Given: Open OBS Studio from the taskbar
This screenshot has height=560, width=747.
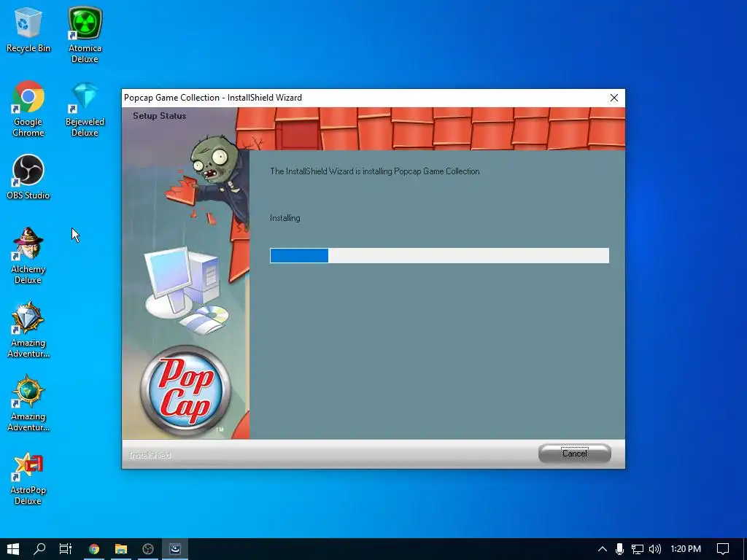Looking at the screenshot, I should point(148,549).
